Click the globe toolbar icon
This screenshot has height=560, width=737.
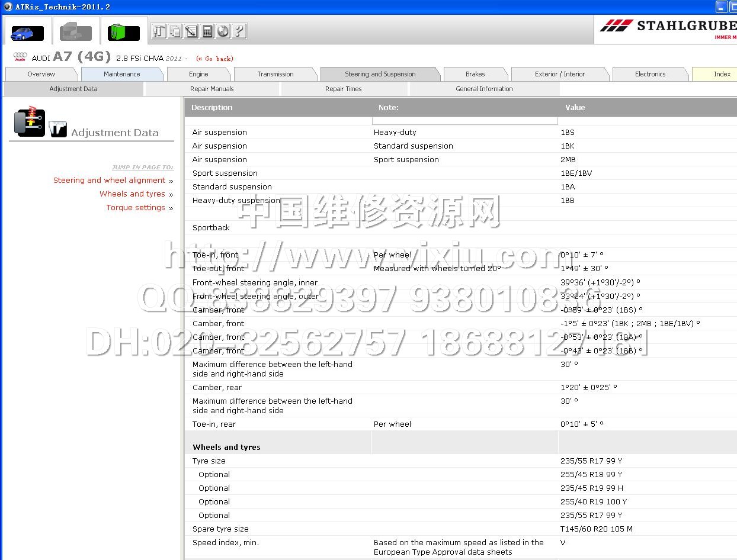[x=223, y=31]
